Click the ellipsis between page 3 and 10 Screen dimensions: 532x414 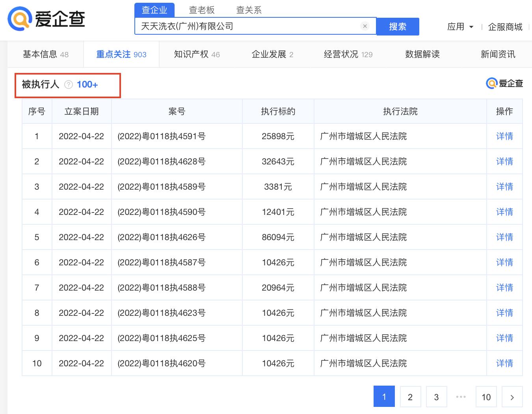(461, 397)
